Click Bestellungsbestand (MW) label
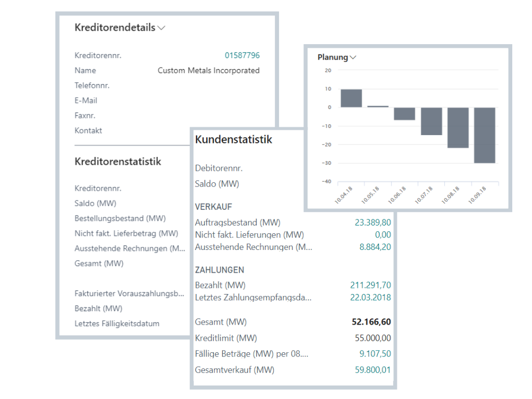 [x=120, y=219]
